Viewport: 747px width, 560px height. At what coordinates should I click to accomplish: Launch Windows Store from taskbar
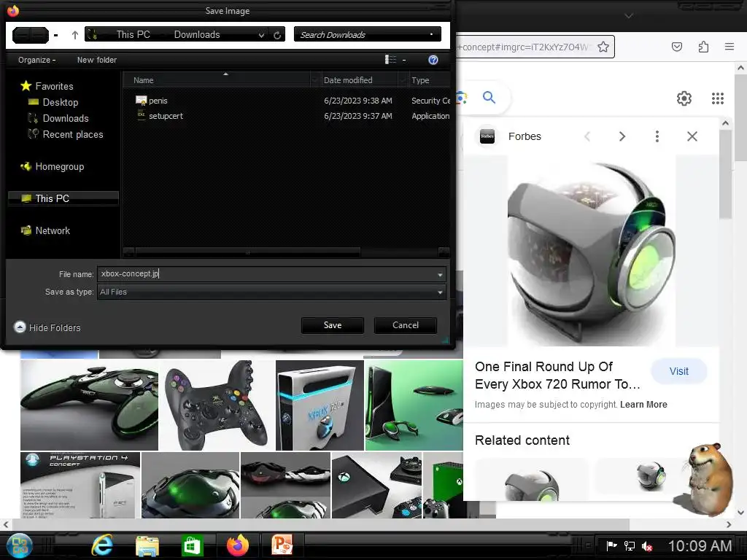coord(192,545)
